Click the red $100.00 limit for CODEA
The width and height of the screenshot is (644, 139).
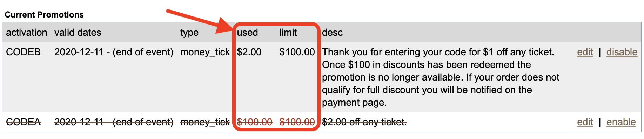point(297,122)
